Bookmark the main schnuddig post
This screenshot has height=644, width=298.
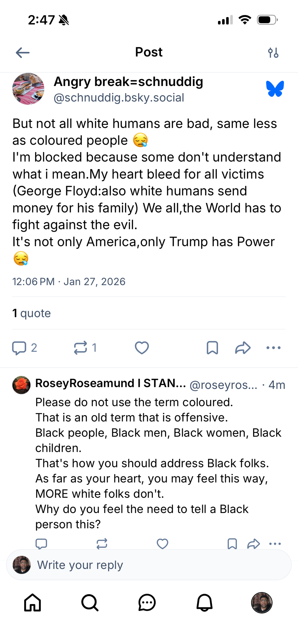[212, 348]
